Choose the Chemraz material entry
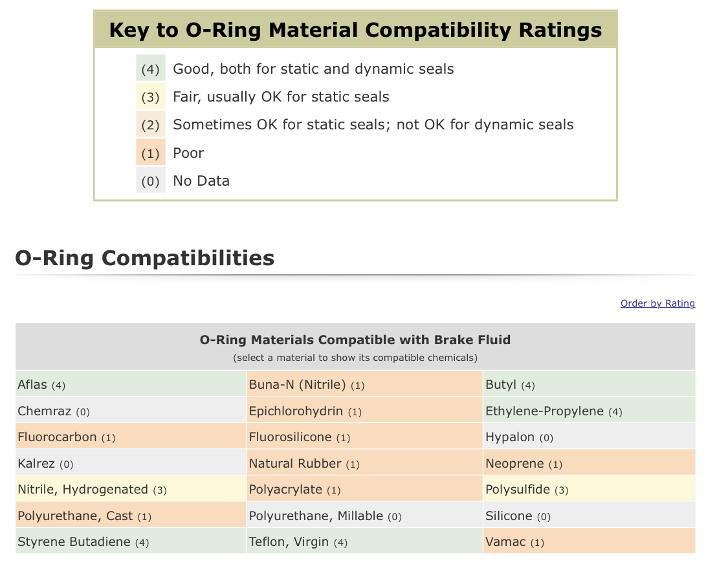The width and height of the screenshot is (728, 566). 131,411
